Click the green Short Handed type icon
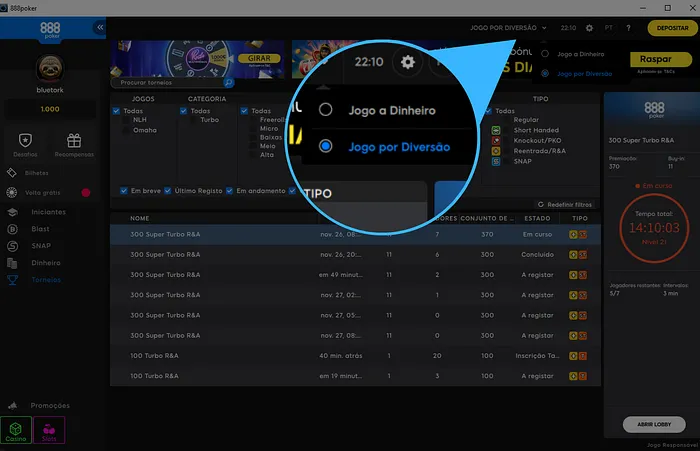Screen dimensions: 700x451 [496, 130]
